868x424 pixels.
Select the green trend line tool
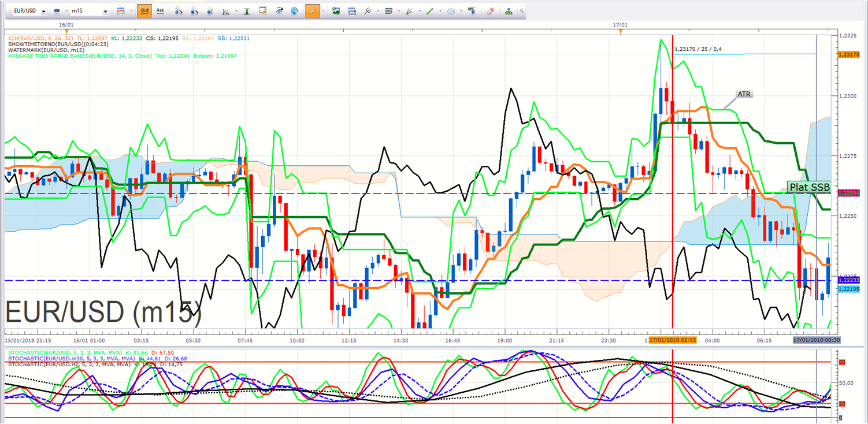[429, 11]
